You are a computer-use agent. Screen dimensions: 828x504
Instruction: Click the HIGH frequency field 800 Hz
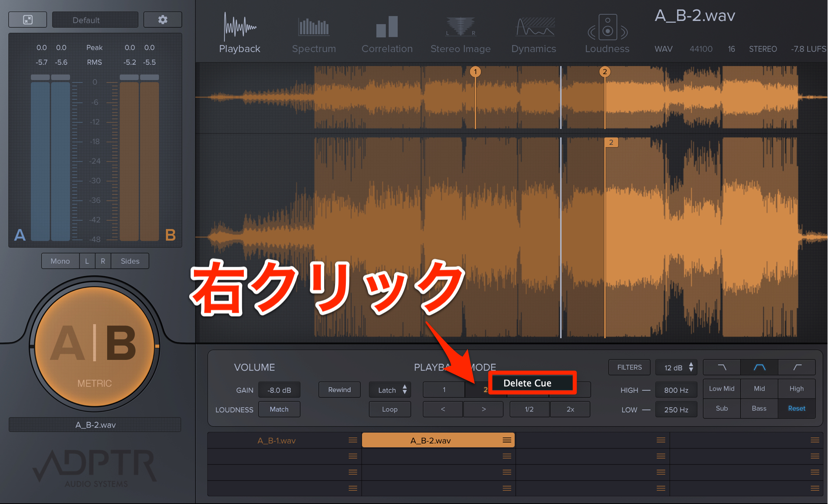coord(676,390)
